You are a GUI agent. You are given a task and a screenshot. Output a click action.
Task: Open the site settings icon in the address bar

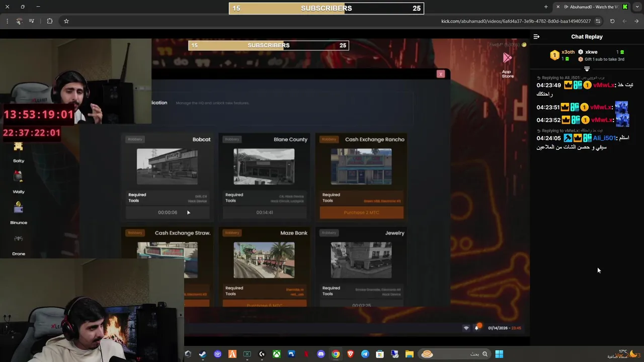pos(598,21)
